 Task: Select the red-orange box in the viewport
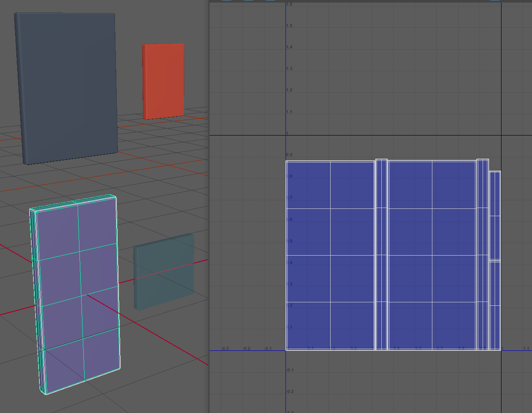click(164, 81)
